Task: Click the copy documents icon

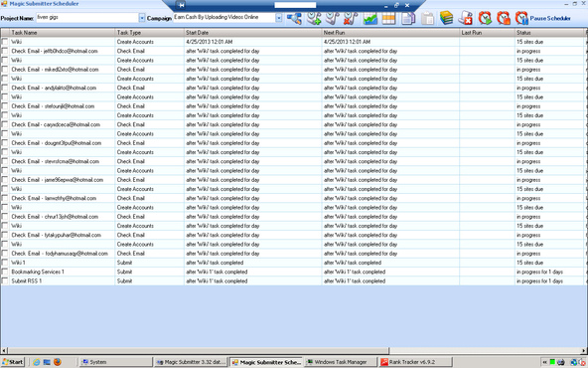Action: coord(408,18)
